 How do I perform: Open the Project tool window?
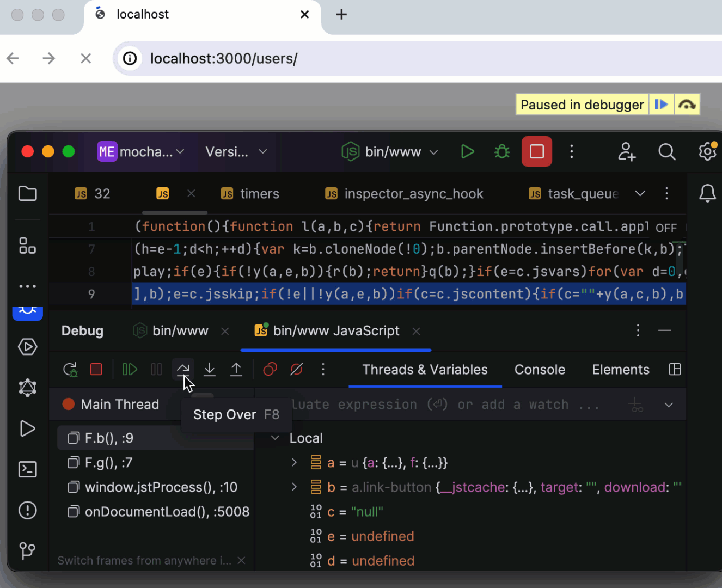[28, 193]
